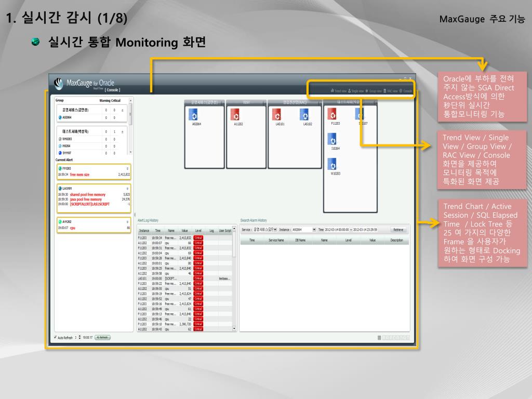This screenshot has width=532, height=399.
Task: Collapse the LAS101 current alert card
Action: click(128, 188)
